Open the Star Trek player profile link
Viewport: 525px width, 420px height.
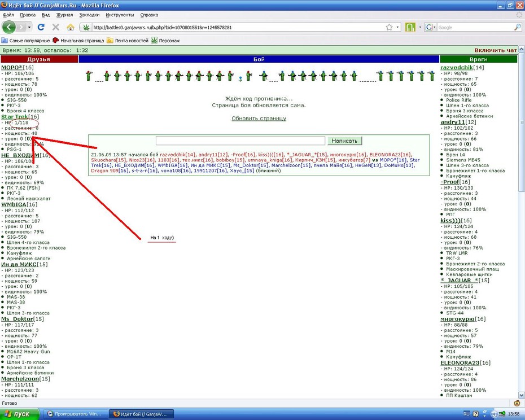tap(15, 116)
